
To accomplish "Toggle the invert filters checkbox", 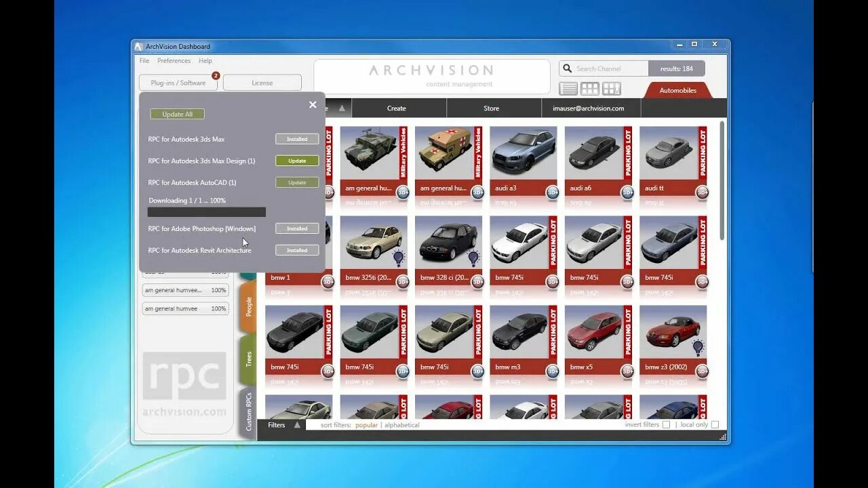I will pos(666,425).
